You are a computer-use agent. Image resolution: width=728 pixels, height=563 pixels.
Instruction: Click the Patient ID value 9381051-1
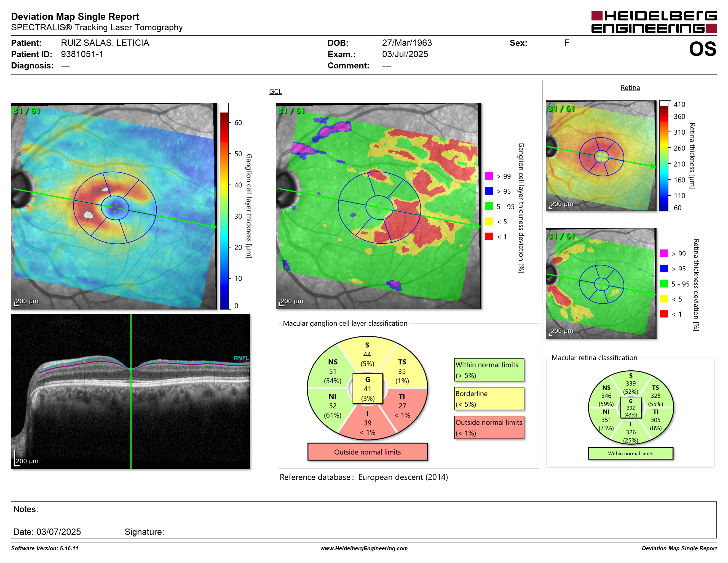[82, 54]
